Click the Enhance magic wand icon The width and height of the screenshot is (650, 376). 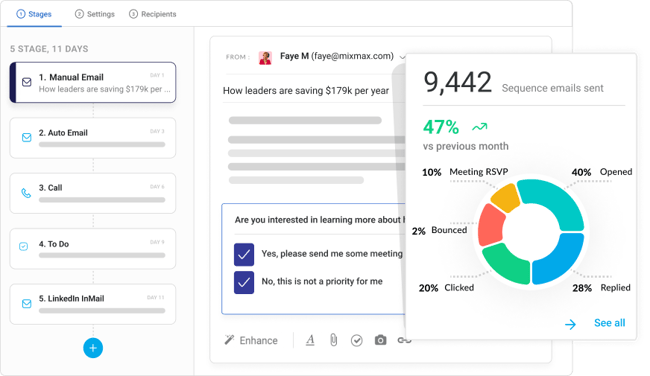click(229, 340)
